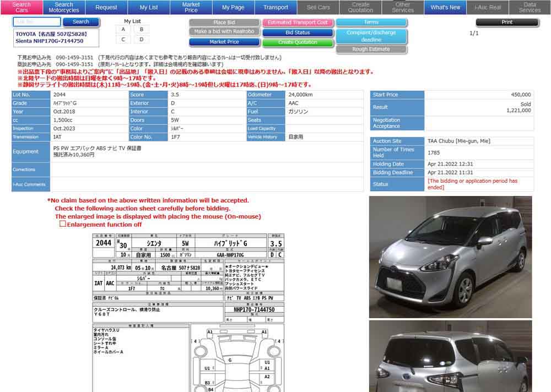Viewport: 551px width, 392px height.
Task: Select engine size value 1,500cc
Action: coord(63,120)
